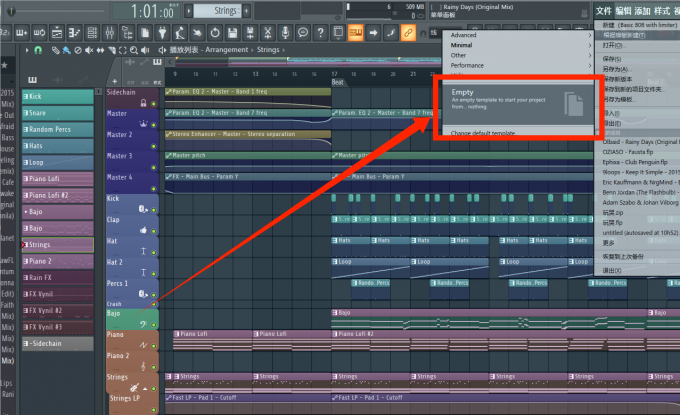The width and height of the screenshot is (680, 415).
Task: Select the magnet snap icon in playlist
Action: coord(38,49)
